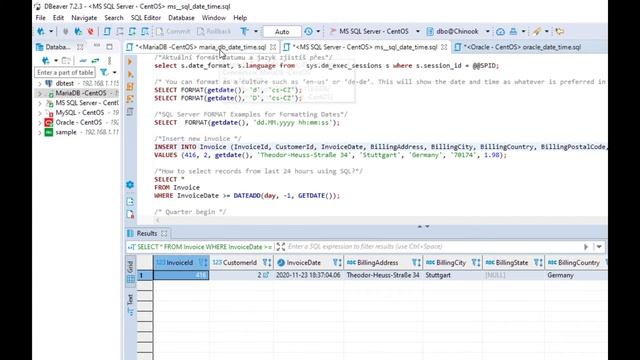Expand the MS SQL Server - CentOS tree node
640x360 pixels.
click(x=40, y=103)
